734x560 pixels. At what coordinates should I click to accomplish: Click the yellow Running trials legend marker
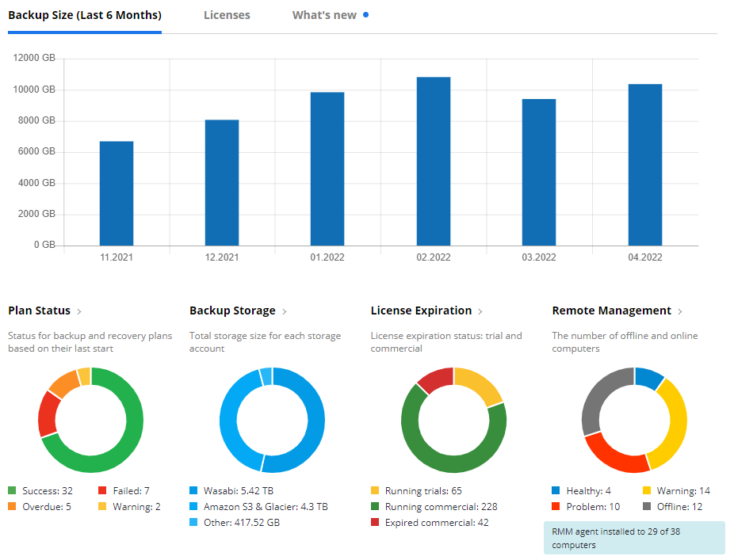pyautogui.click(x=374, y=490)
